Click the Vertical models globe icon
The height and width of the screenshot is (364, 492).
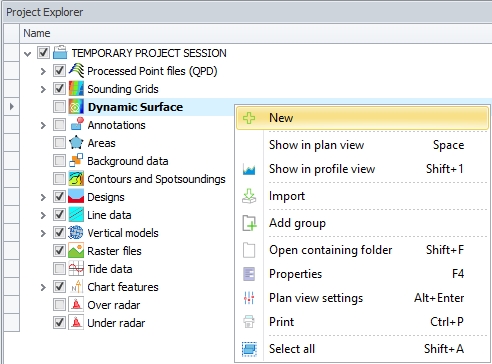pos(76,233)
